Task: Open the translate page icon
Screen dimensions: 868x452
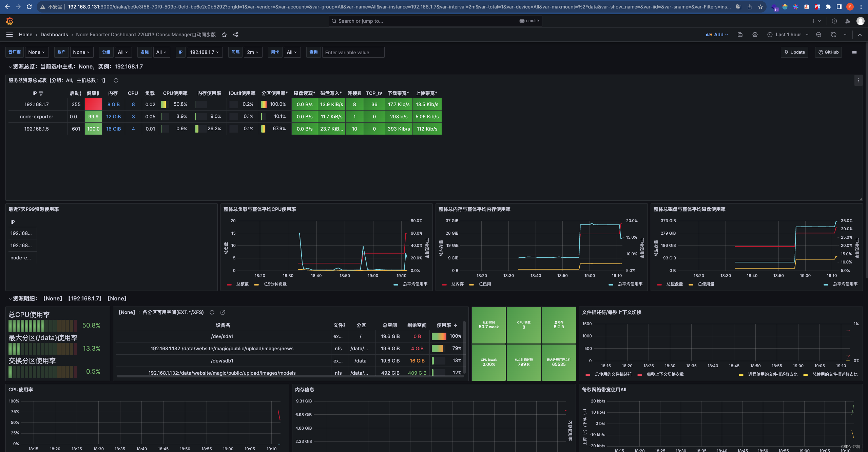Action: click(x=739, y=7)
